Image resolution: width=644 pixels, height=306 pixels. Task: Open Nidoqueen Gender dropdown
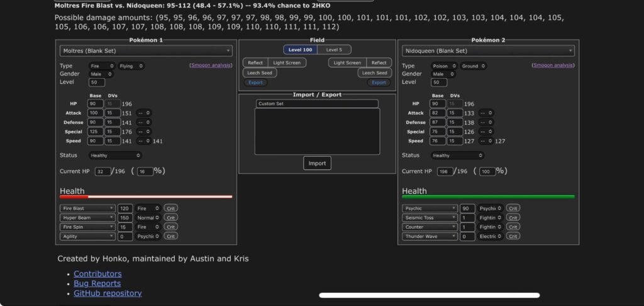(x=443, y=74)
